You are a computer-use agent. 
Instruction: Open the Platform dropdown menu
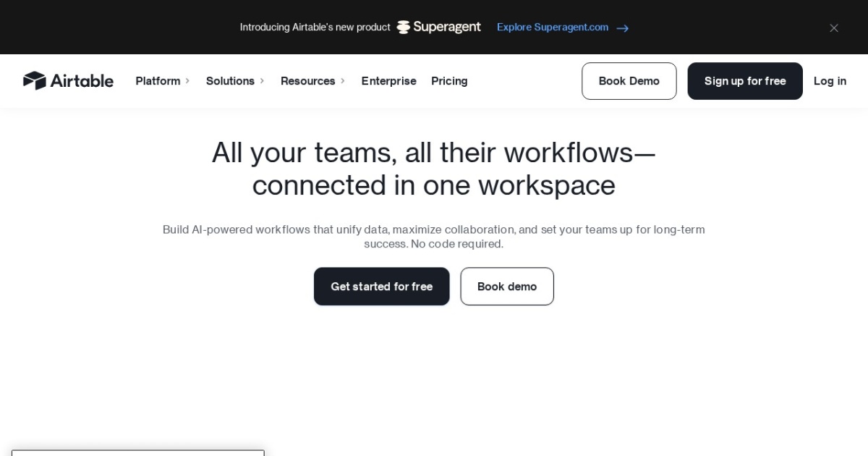(158, 81)
